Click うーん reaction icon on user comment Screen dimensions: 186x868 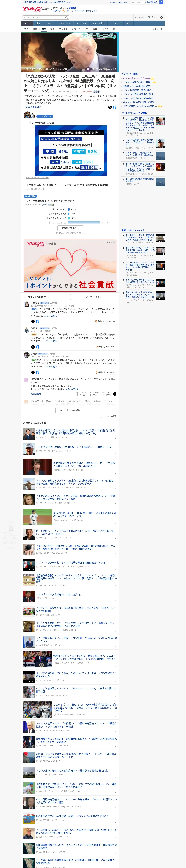[104, 394]
